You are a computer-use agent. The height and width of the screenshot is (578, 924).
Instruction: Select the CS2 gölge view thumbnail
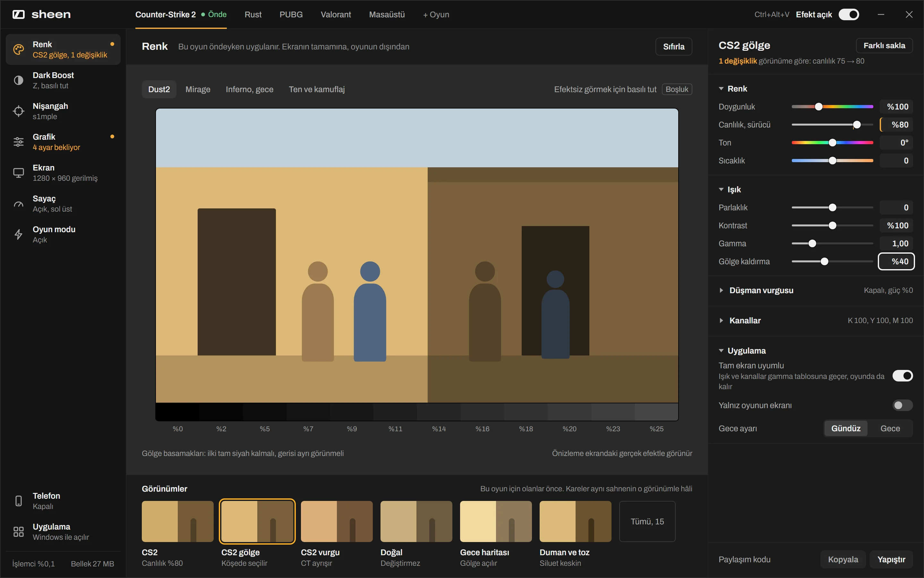[257, 521]
